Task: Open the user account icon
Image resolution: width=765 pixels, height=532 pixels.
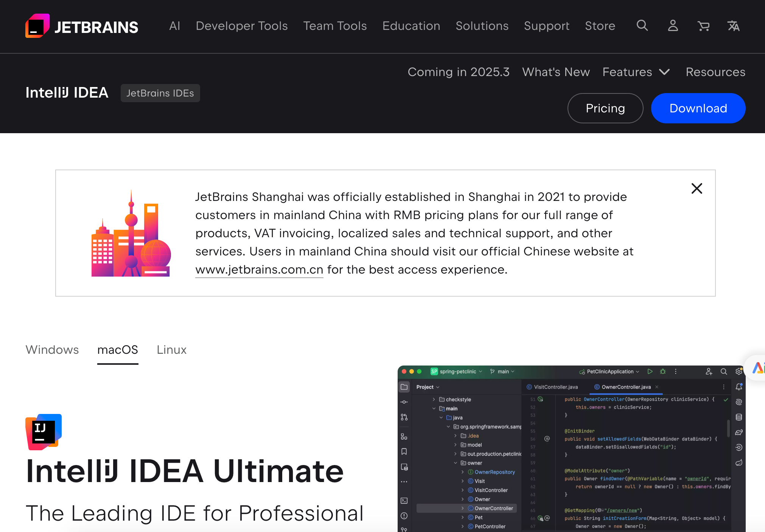Action: [673, 26]
